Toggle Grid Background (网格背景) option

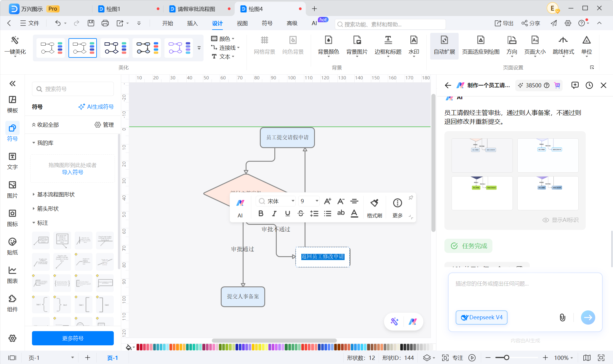coord(264,45)
